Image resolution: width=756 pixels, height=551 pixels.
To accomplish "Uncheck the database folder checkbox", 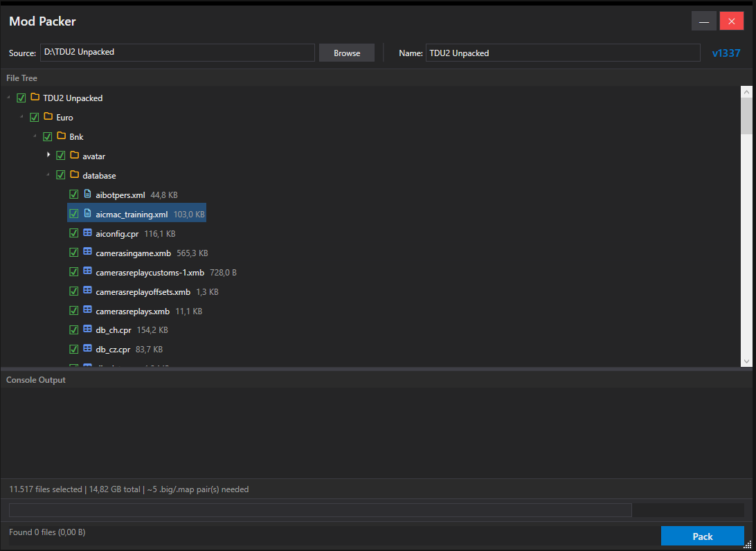I will pyautogui.click(x=60, y=175).
